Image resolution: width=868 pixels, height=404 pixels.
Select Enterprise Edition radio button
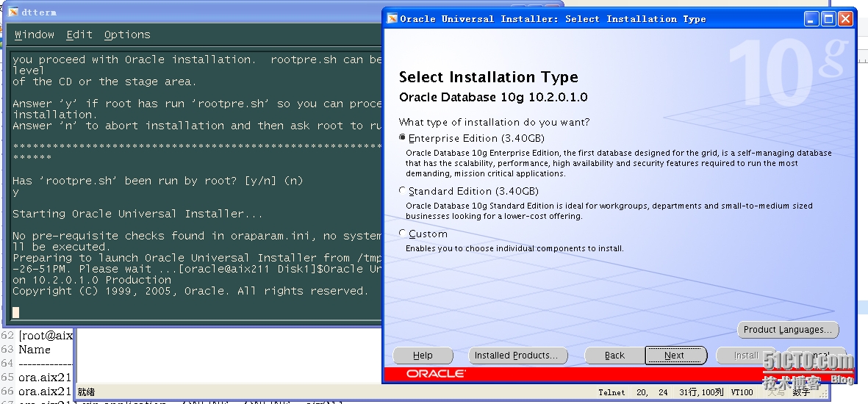[x=403, y=137]
